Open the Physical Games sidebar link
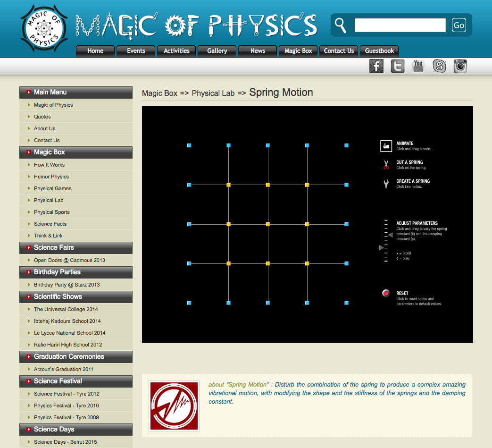The height and width of the screenshot is (448, 492). [x=53, y=188]
